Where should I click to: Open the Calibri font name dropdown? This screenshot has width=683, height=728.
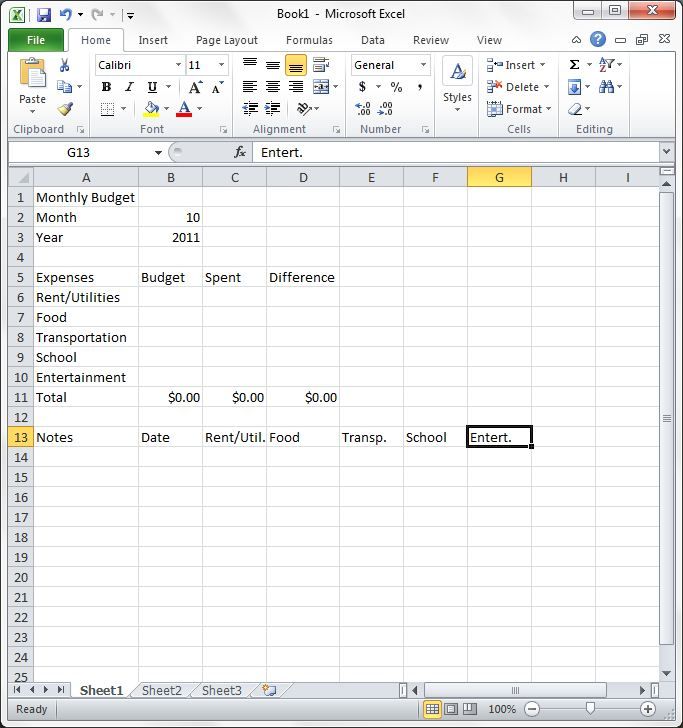178,65
